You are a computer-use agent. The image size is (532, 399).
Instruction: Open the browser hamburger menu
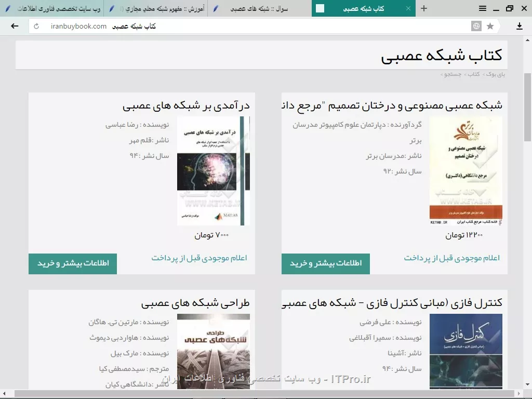483,8
